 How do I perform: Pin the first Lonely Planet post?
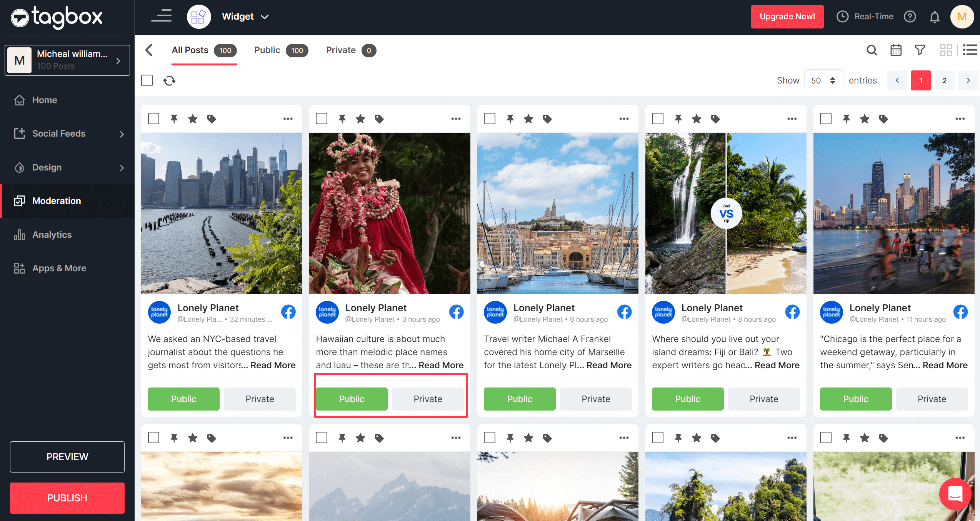[173, 119]
